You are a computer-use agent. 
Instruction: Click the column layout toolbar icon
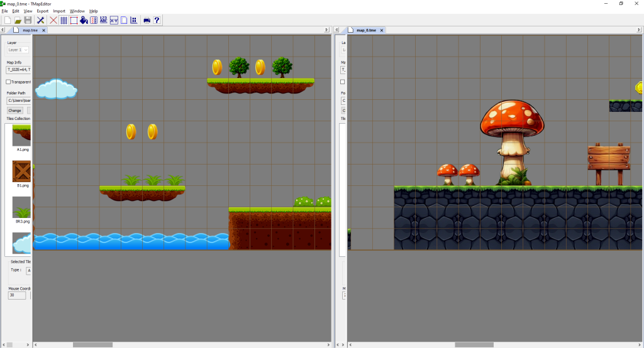pyautogui.click(x=94, y=20)
